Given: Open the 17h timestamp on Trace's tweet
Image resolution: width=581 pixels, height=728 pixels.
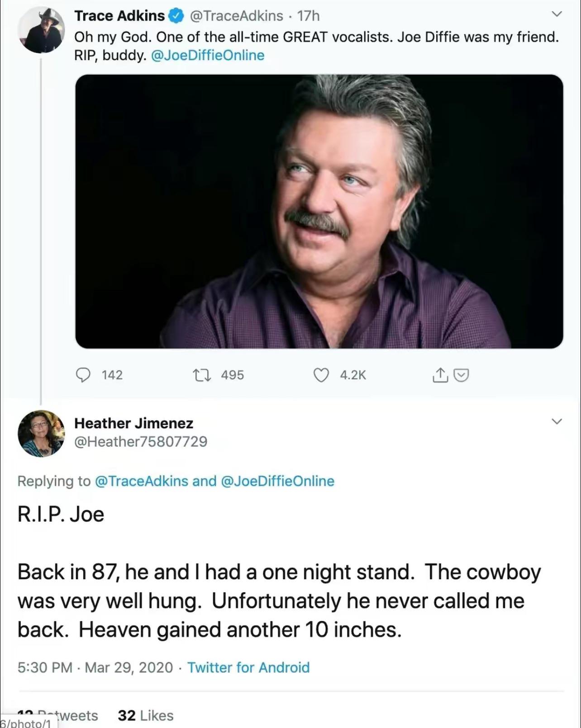Looking at the screenshot, I should [308, 16].
